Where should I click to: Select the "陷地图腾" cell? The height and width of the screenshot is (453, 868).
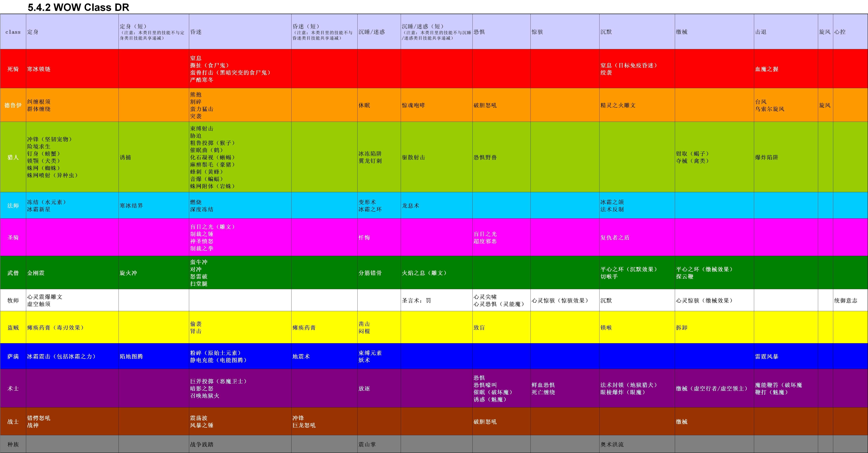(x=154, y=356)
